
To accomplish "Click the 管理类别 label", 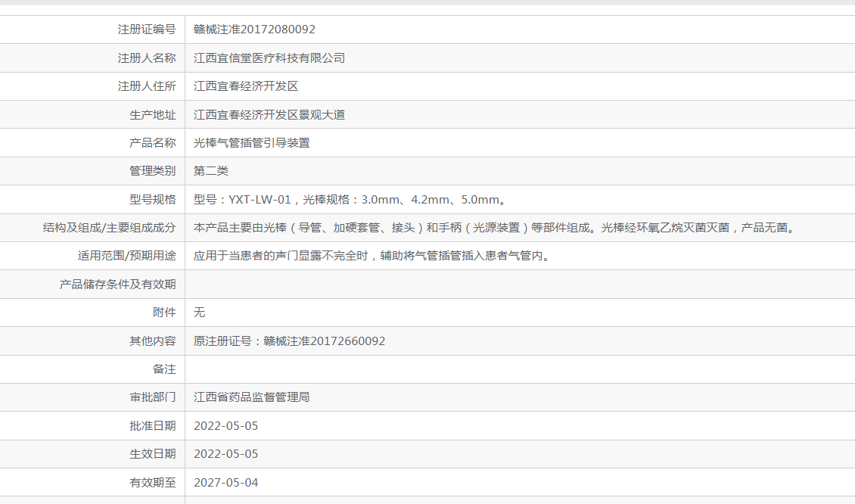I will tap(153, 171).
